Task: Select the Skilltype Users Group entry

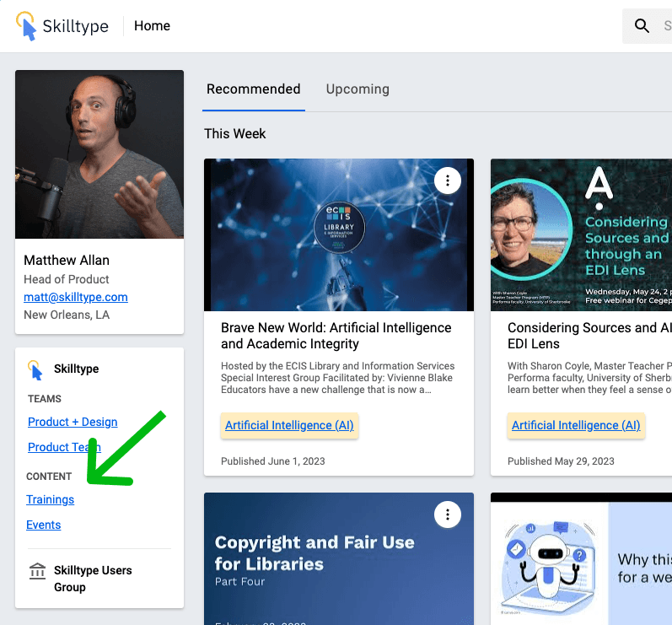Action: (x=93, y=579)
